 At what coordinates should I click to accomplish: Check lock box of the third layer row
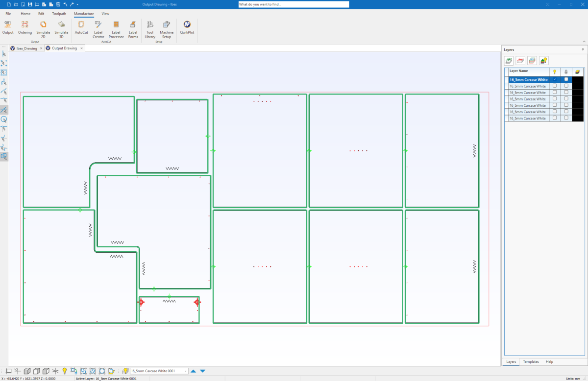tap(566, 92)
